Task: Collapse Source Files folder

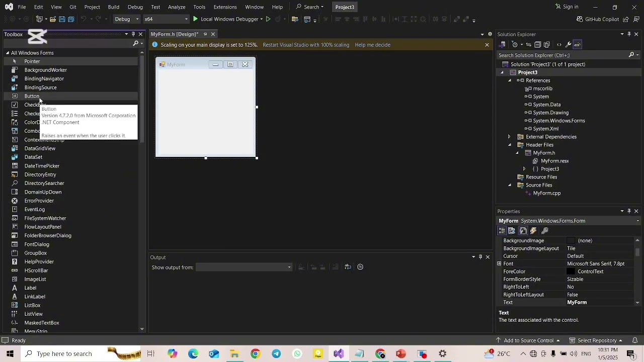Action: (509, 185)
